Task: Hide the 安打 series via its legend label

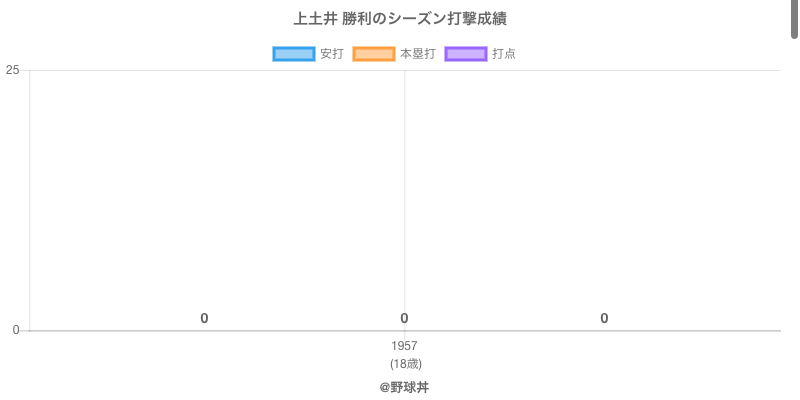Action: (x=331, y=54)
